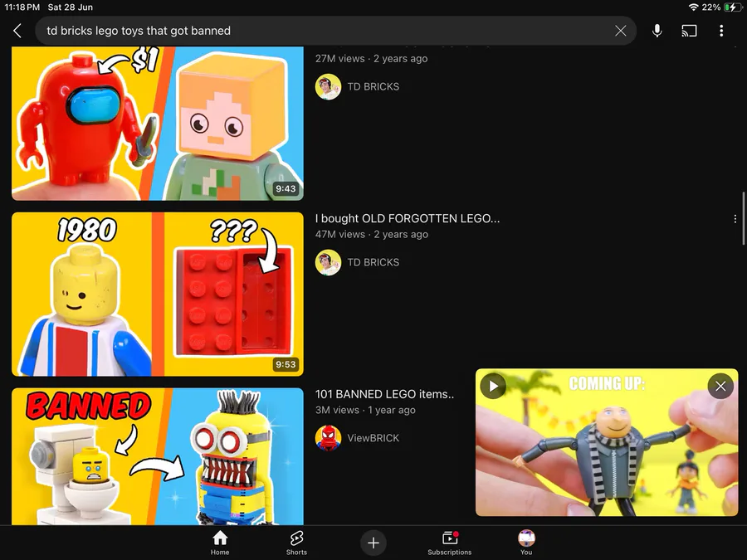Open TD BRICKS avatar under OLD FORGOTTEN LEGO video
This screenshot has width=747, height=560.
328,262
